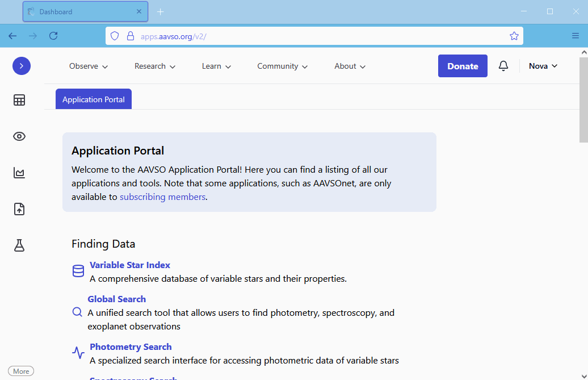This screenshot has width=588, height=380.
Task: Open the grid table sidebar icon
Action: pos(19,100)
